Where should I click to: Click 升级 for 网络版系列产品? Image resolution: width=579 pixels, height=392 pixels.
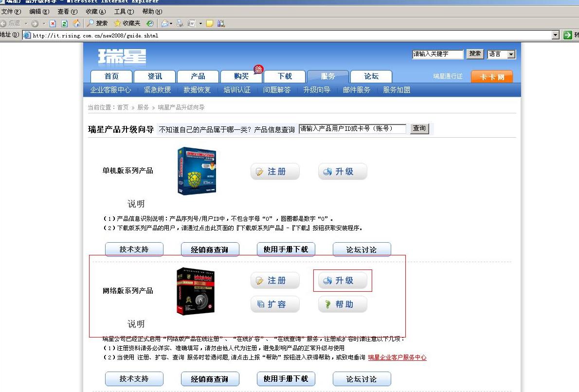pyautogui.click(x=343, y=281)
